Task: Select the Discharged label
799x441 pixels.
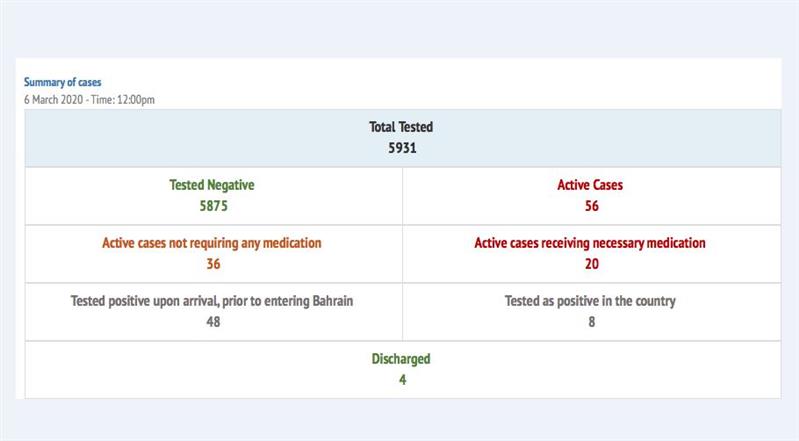Action: pos(402,359)
